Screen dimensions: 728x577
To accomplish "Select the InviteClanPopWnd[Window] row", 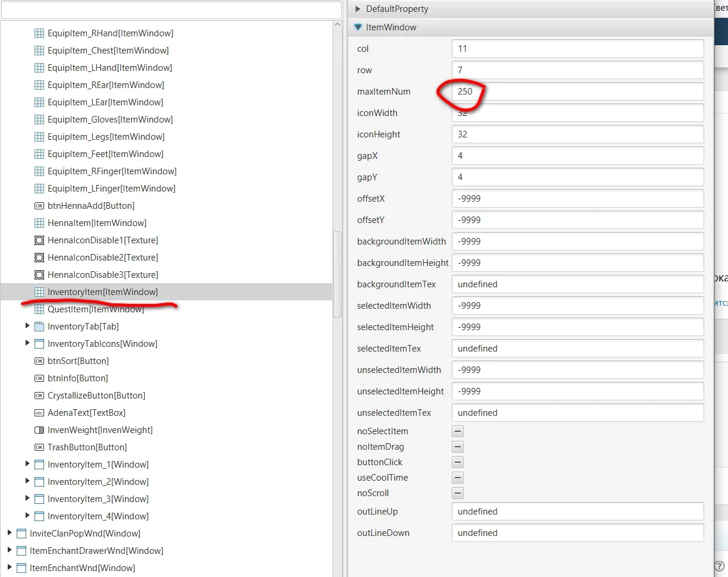I will pos(166,534).
